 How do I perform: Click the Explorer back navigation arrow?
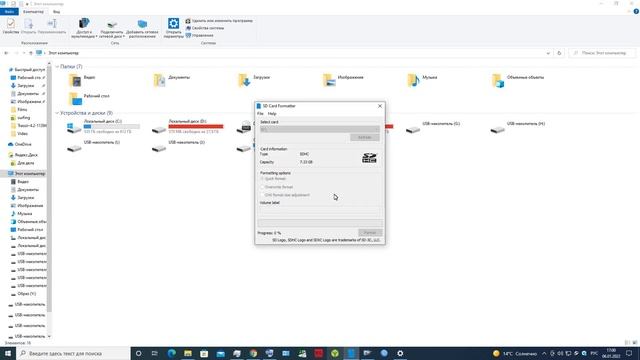point(6,53)
